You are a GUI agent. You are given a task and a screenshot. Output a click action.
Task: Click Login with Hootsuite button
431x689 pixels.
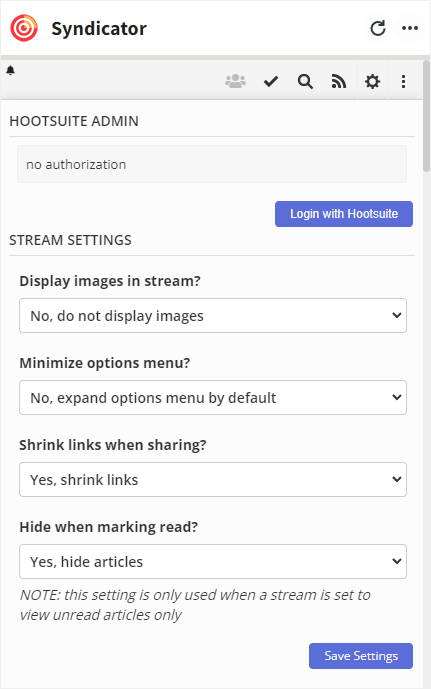tap(344, 214)
